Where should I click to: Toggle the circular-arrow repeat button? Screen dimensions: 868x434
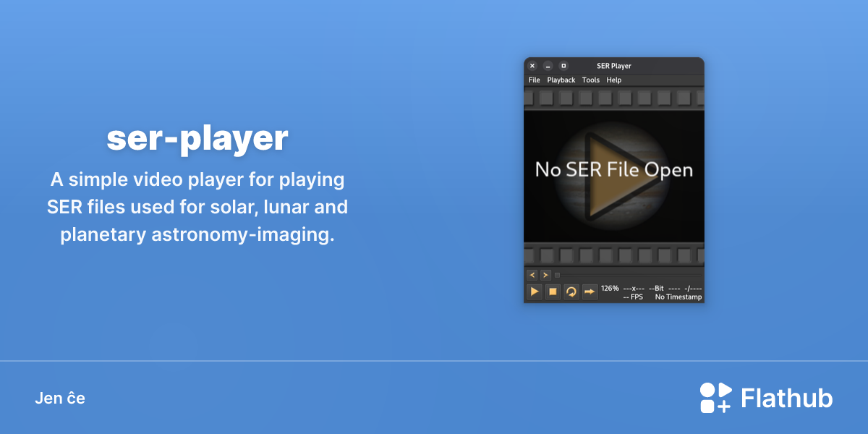[x=571, y=292]
